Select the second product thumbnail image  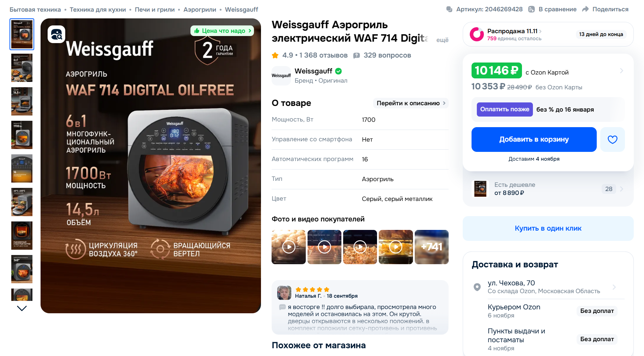(22, 68)
